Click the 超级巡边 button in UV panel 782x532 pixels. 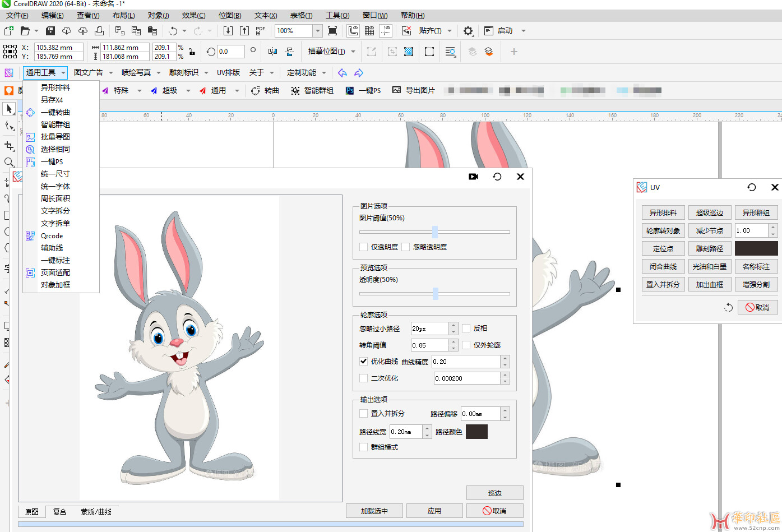coord(710,212)
